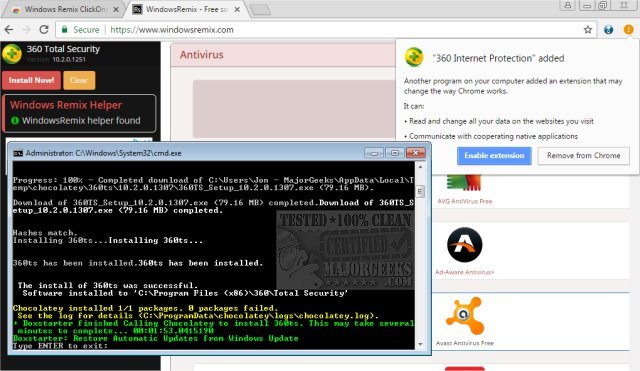Select the WindowsRemix - Free tab
Image resolution: width=640 pixels, height=371 pixels.
[187, 9]
